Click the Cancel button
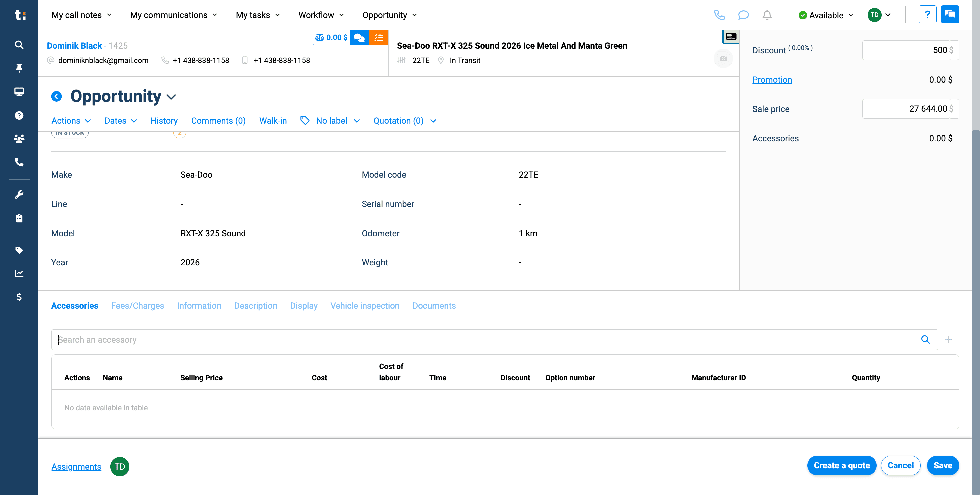 pyautogui.click(x=900, y=465)
